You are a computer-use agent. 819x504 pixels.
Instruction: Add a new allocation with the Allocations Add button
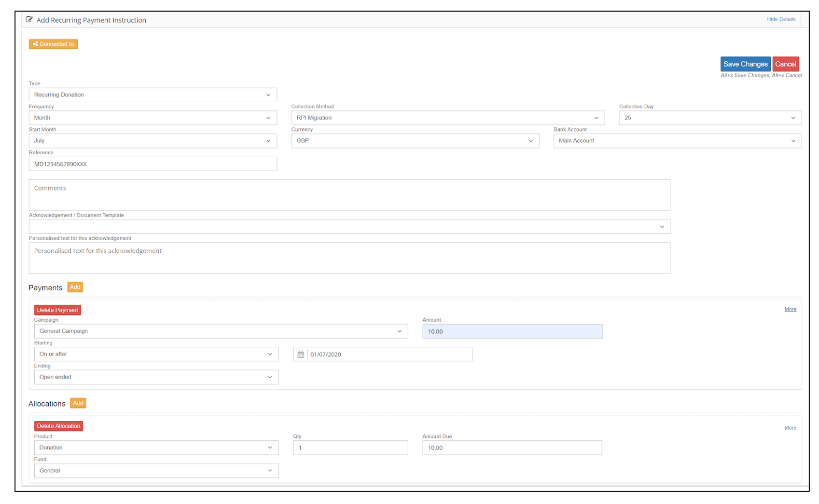point(78,403)
